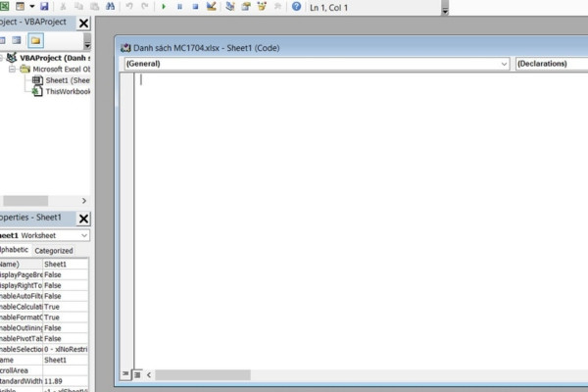Click EnableCalculation value True
This screenshot has width=588, height=392.
click(x=66, y=307)
